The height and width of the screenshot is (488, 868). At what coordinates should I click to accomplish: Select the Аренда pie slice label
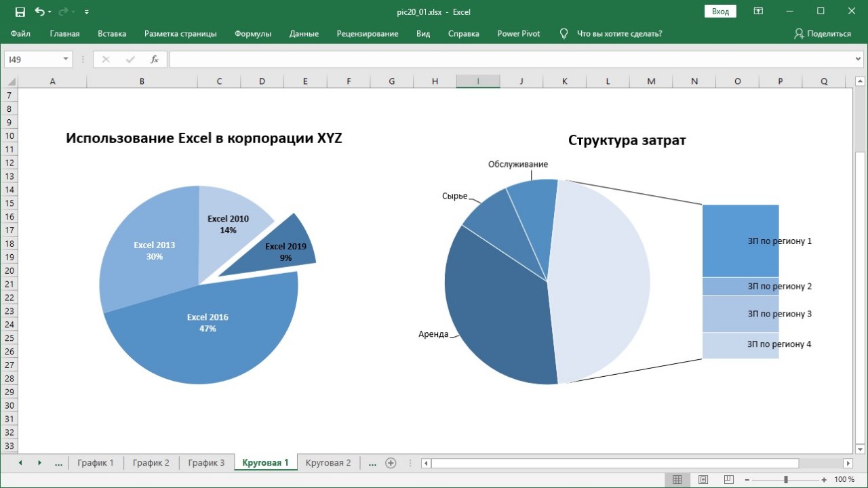(433, 334)
